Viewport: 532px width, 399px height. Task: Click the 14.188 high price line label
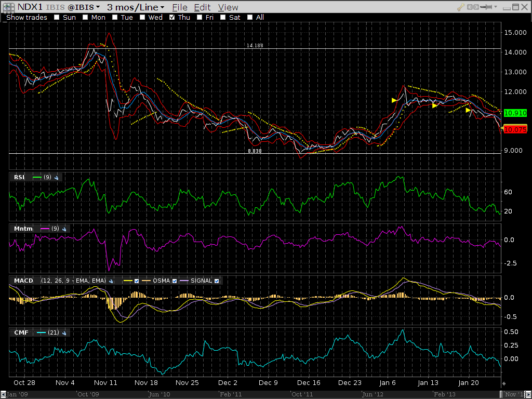[x=255, y=46]
